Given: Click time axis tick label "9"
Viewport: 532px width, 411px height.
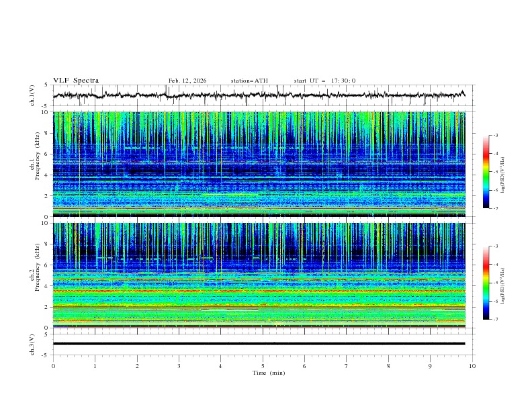Looking at the screenshot, I should (430, 366).
